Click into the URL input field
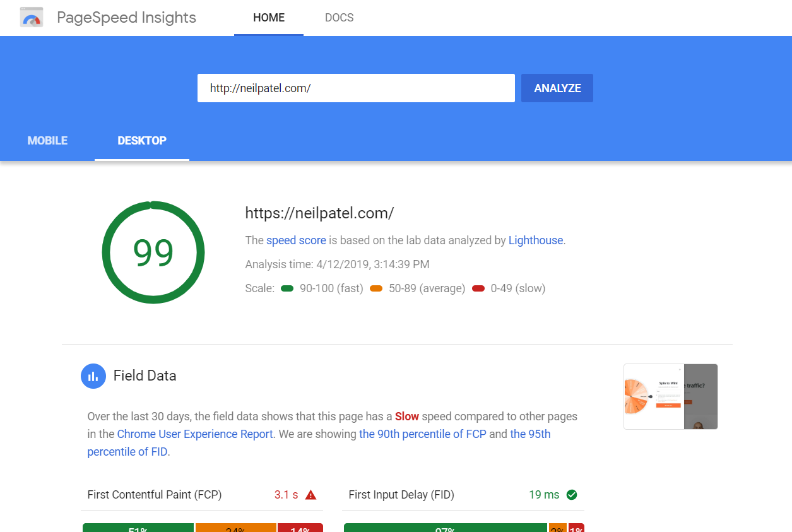 (356, 88)
